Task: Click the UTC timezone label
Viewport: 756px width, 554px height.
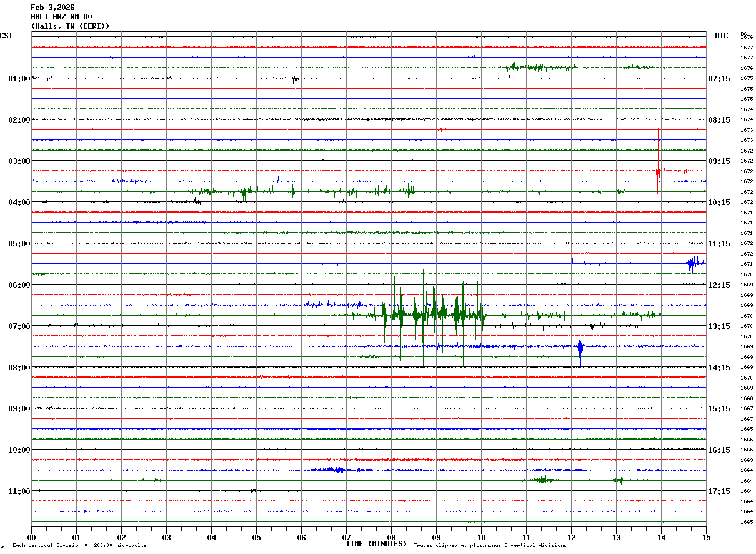Action: (x=722, y=36)
